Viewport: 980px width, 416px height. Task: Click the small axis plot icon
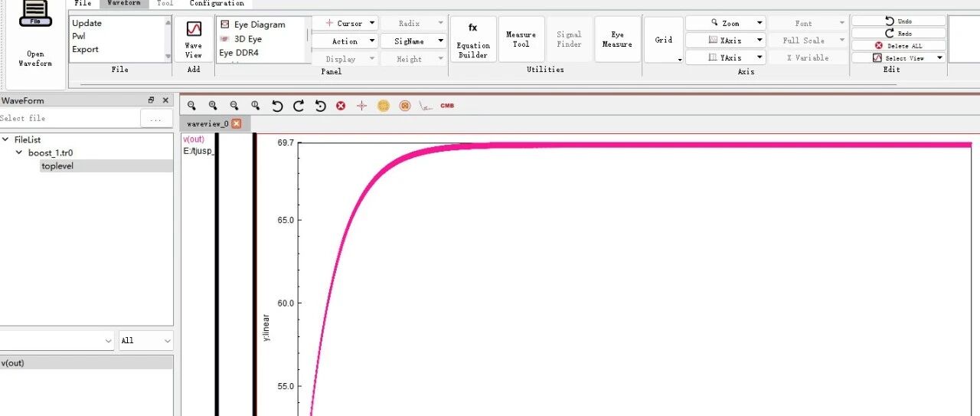(426, 106)
